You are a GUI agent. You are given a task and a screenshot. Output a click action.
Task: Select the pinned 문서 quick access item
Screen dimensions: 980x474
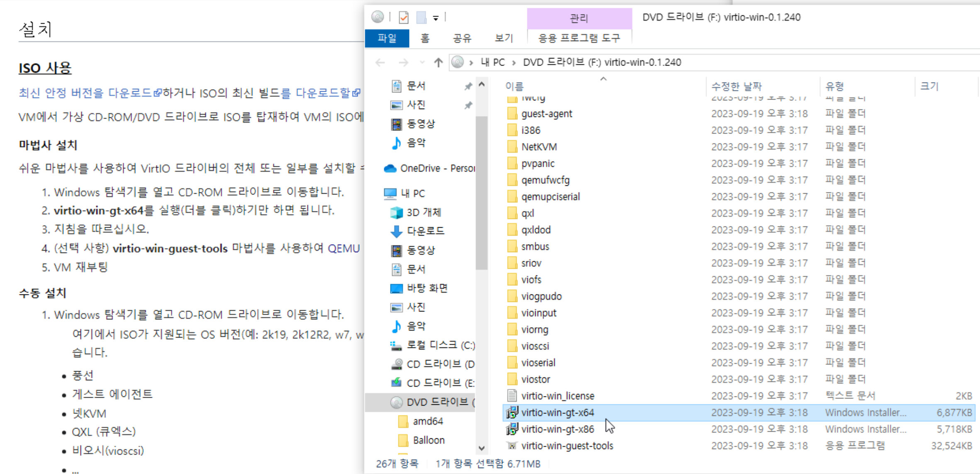pyautogui.click(x=408, y=86)
